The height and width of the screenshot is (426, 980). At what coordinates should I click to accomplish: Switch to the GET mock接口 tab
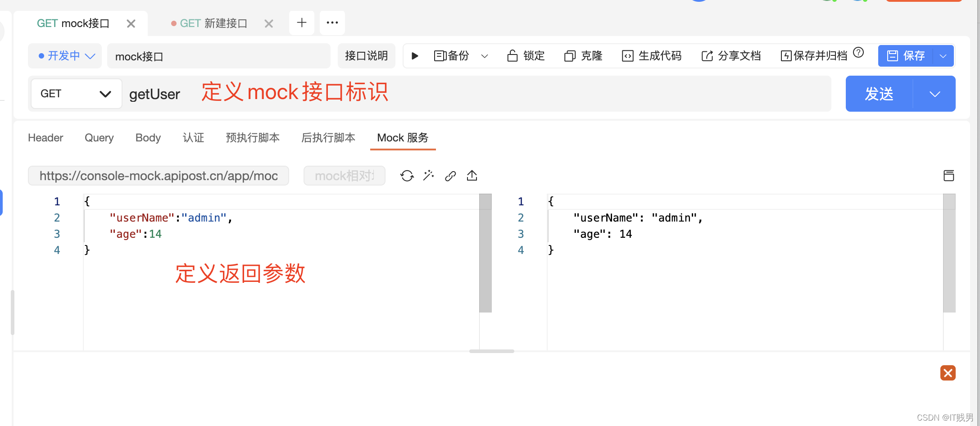[x=73, y=23]
